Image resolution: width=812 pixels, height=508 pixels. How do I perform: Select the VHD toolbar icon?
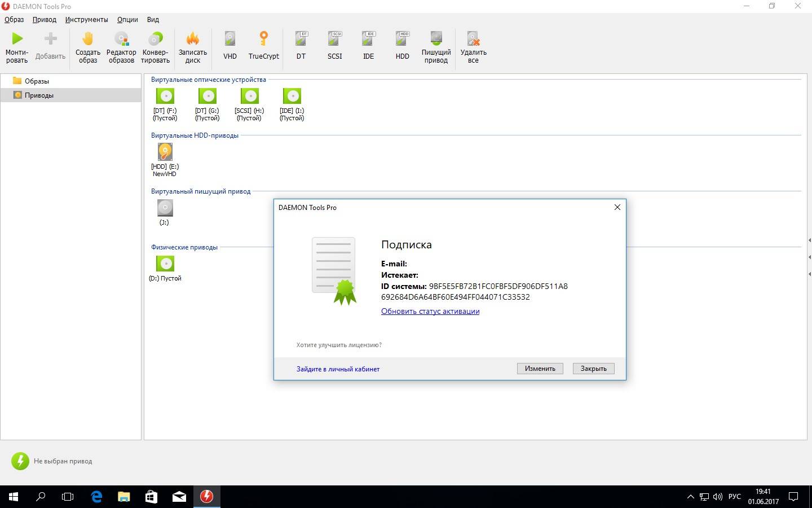[x=230, y=38]
